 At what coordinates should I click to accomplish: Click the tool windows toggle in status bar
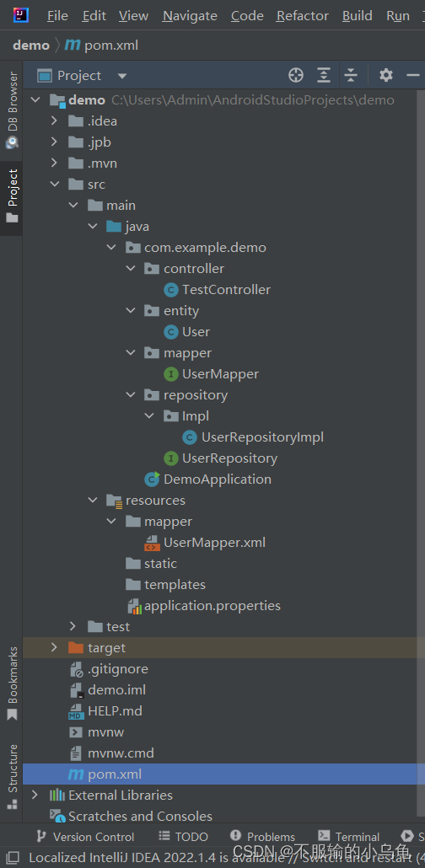[12, 858]
